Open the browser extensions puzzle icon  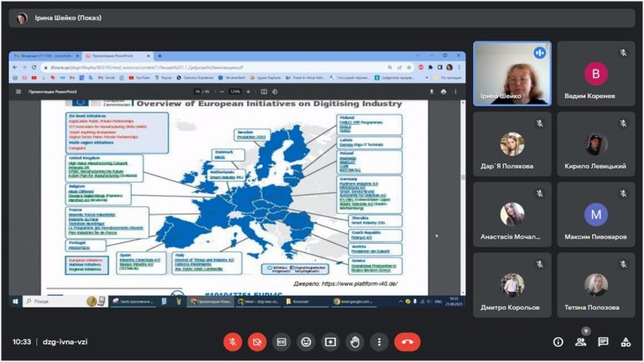coord(430,67)
